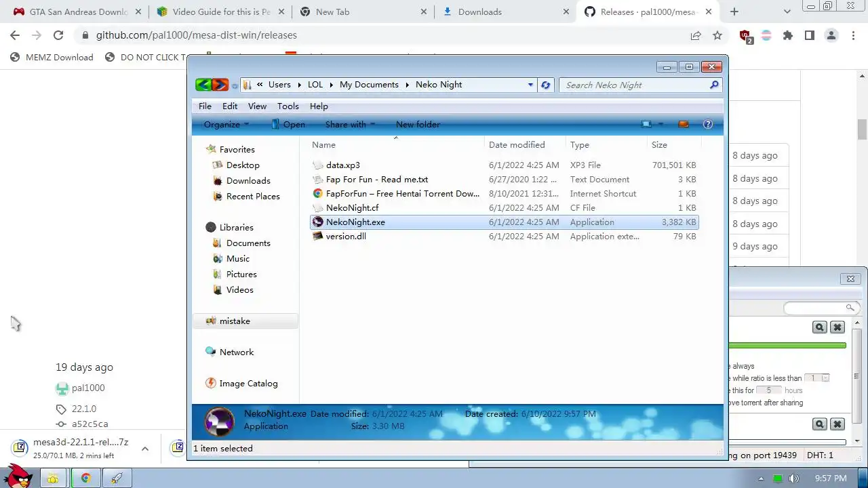The height and width of the screenshot is (488, 868).
Task: Open Chrome Extensions puzzle icon
Action: pyautogui.click(x=787, y=35)
